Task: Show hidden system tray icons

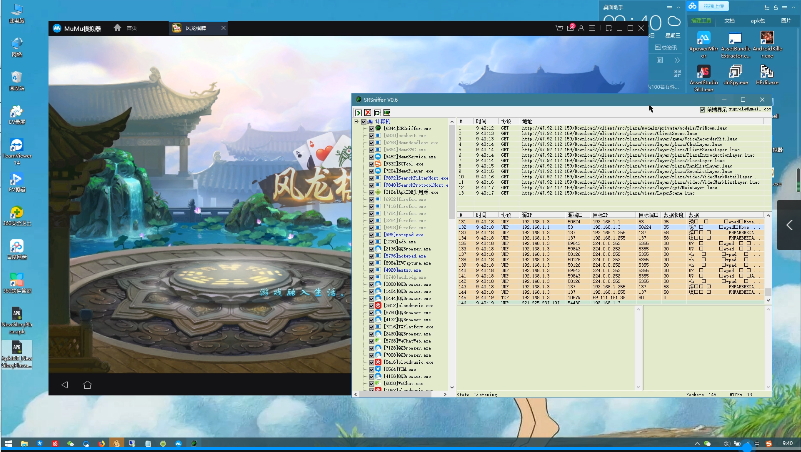Action: point(697,443)
